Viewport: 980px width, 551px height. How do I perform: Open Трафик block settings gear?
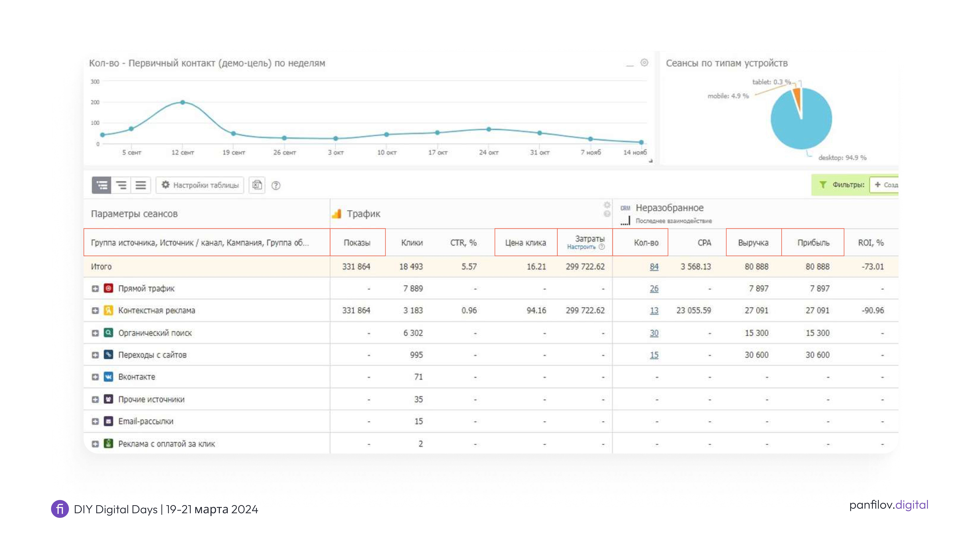pos(607,205)
